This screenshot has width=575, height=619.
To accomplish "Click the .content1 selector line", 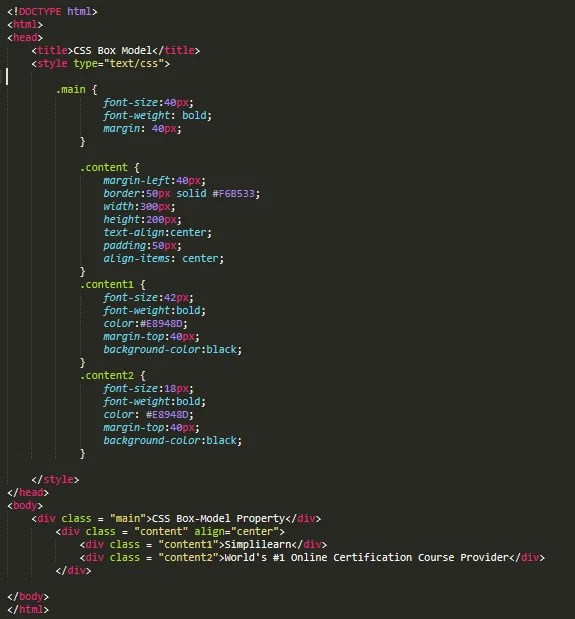I will [x=113, y=284].
